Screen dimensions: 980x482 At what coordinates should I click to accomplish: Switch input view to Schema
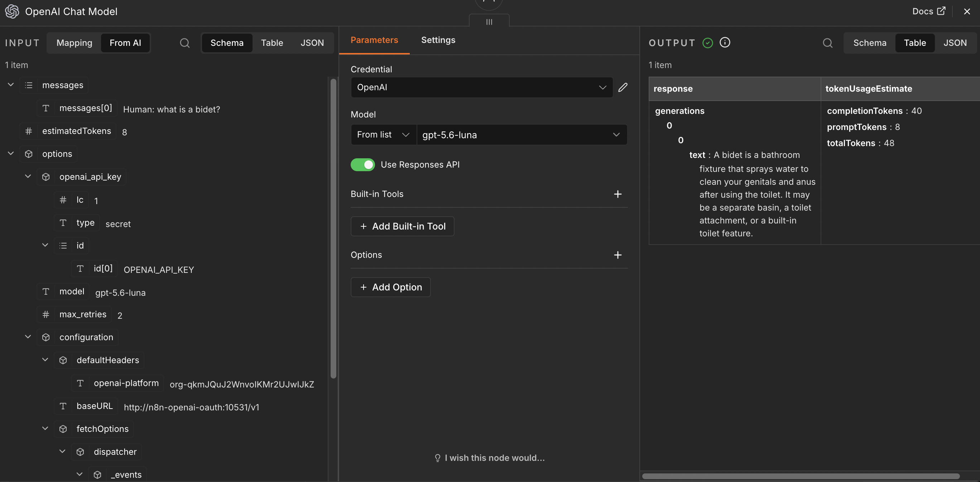[x=227, y=43]
